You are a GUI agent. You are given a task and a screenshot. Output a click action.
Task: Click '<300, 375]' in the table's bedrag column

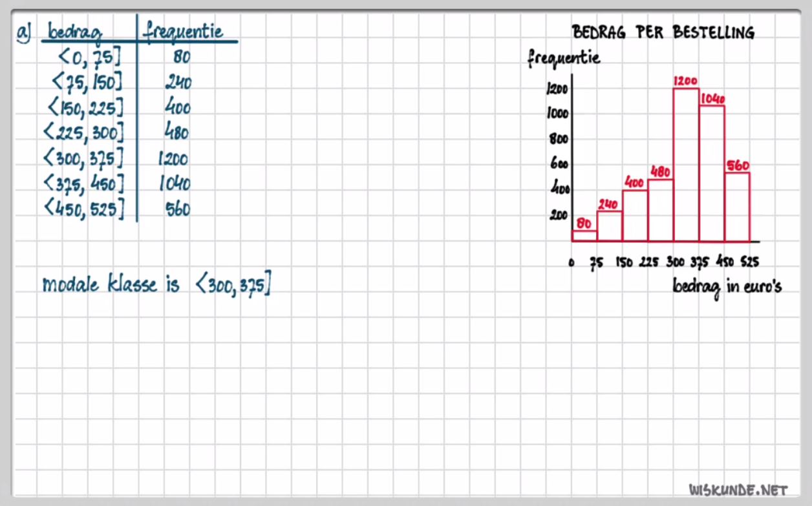pos(83,159)
